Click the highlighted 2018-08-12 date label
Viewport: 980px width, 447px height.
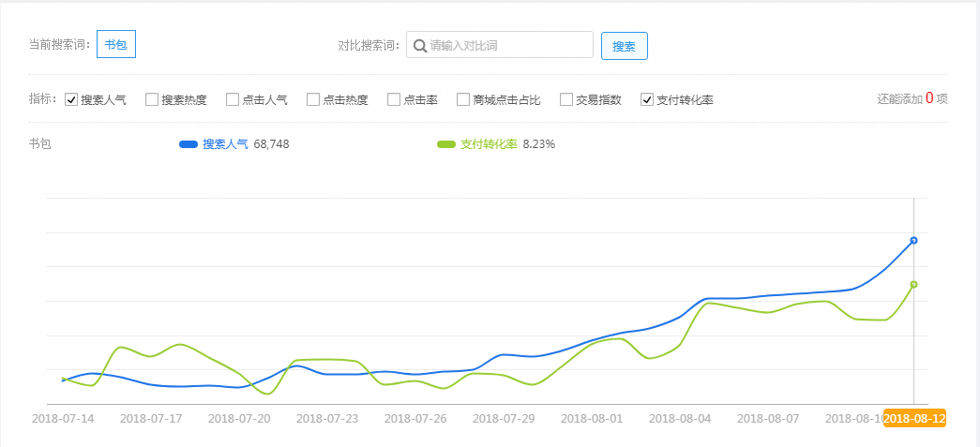[914, 418]
